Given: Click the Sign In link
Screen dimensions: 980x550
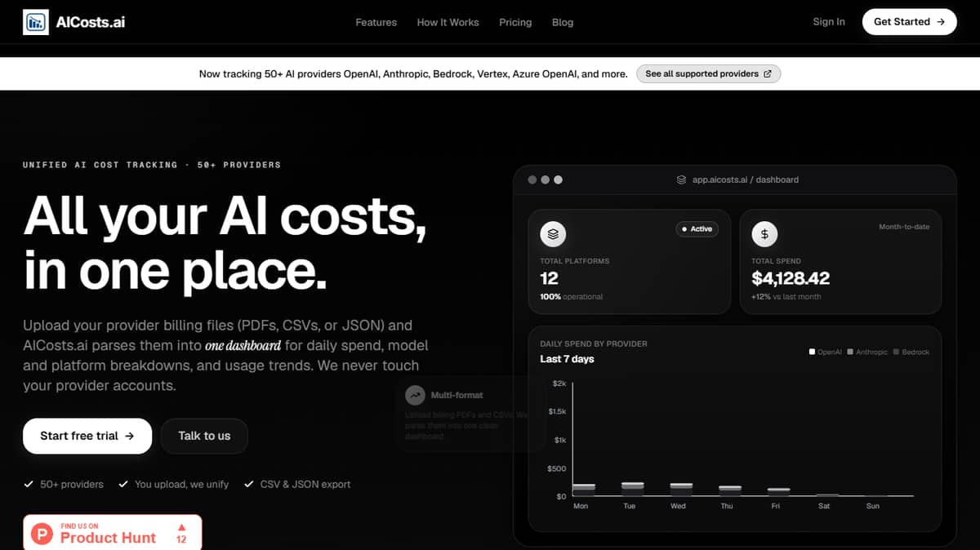Looking at the screenshot, I should tap(829, 21).
